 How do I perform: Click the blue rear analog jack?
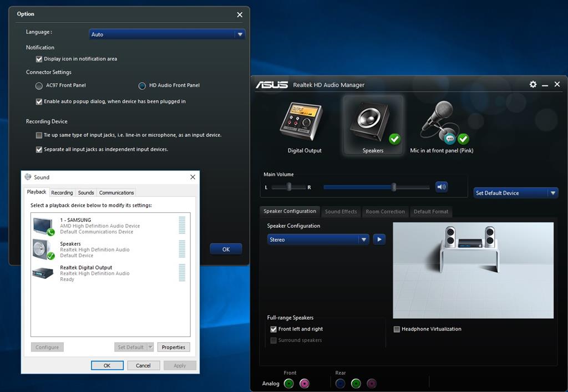pyautogui.click(x=340, y=383)
